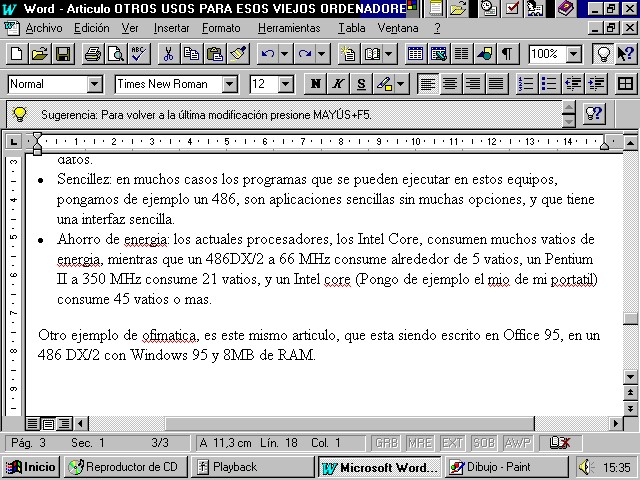Print the document
Image resolution: width=640 pixels, height=480 pixels.
[x=93, y=54]
